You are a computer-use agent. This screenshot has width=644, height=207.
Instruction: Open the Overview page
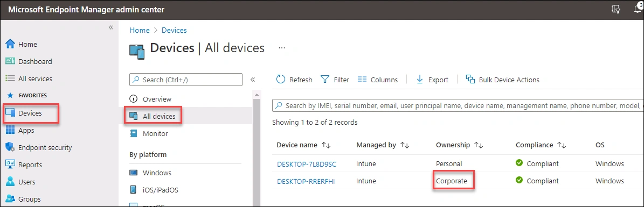click(157, 99)
